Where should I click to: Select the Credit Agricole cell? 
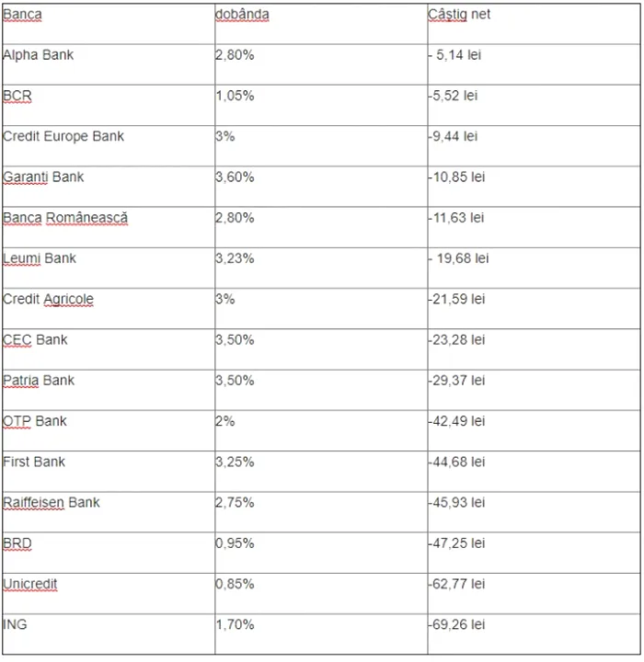click(x=49, y=299)
